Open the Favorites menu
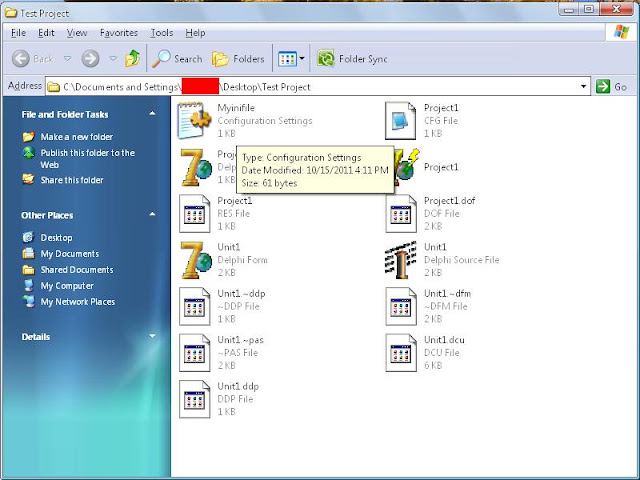 pos(119,33)
